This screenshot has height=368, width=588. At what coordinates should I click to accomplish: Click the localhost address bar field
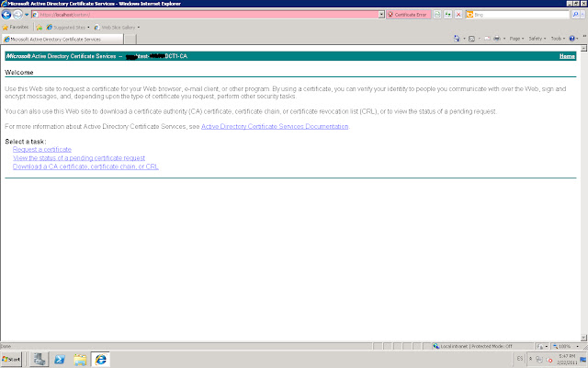pos(205,15)
